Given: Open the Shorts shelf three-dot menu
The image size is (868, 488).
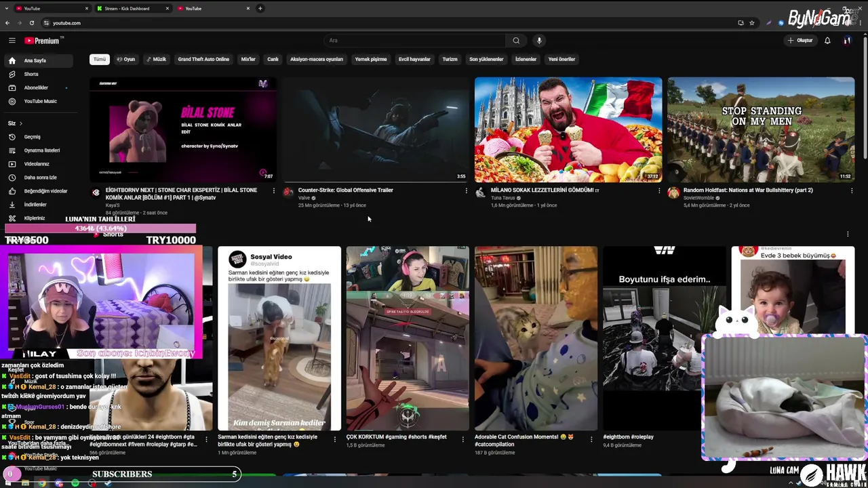Looking at the screenshot, I should click(848, 235).
